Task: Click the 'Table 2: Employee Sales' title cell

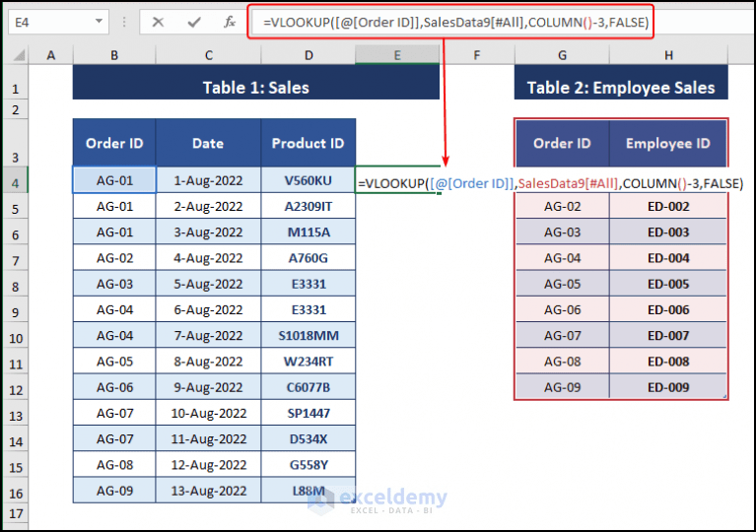Action: click(x=621, y=83)
